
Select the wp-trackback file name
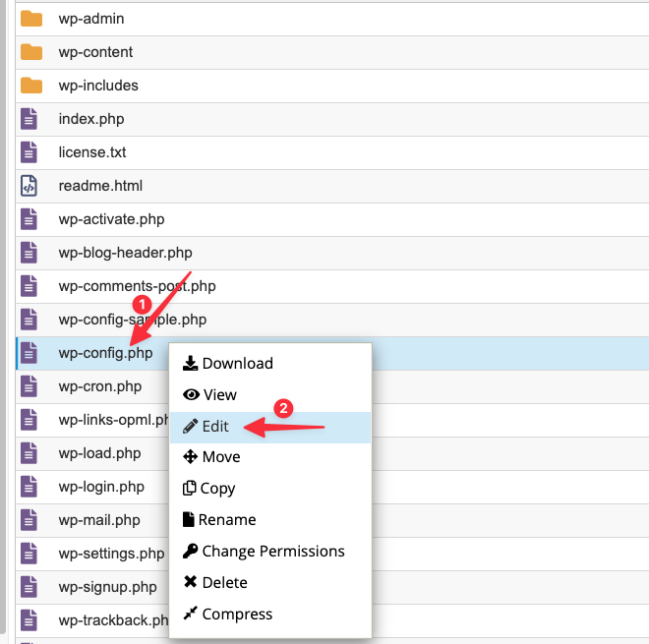pos(114,620)
